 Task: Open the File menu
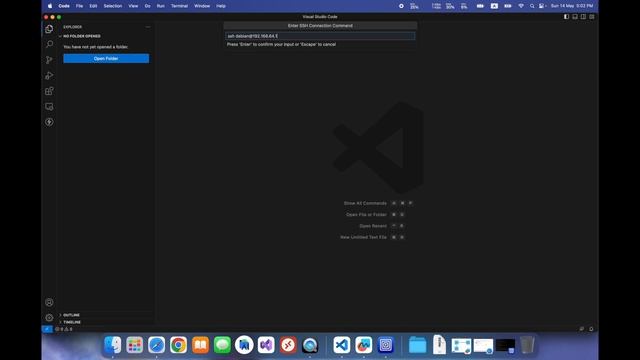click(79, 6)
